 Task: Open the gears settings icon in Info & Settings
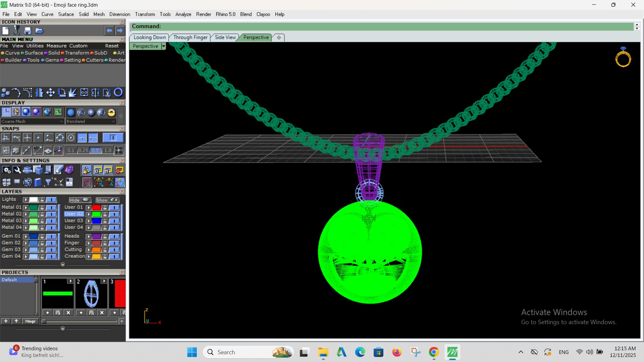(6, 170)
